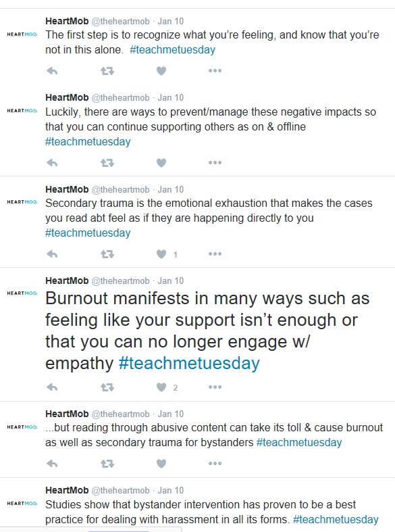Open the Jan 10 timestamp on the 'Studies show' tweet

(x=170, y=490)
